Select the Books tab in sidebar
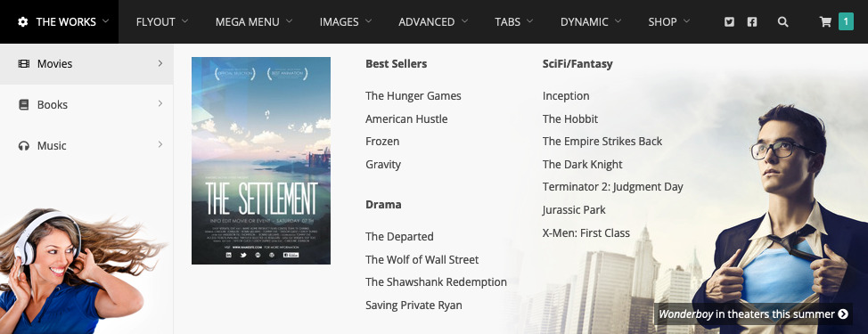The height and width of the screenshot is (334, 868). pyautogui.click(x=86, y=105)
